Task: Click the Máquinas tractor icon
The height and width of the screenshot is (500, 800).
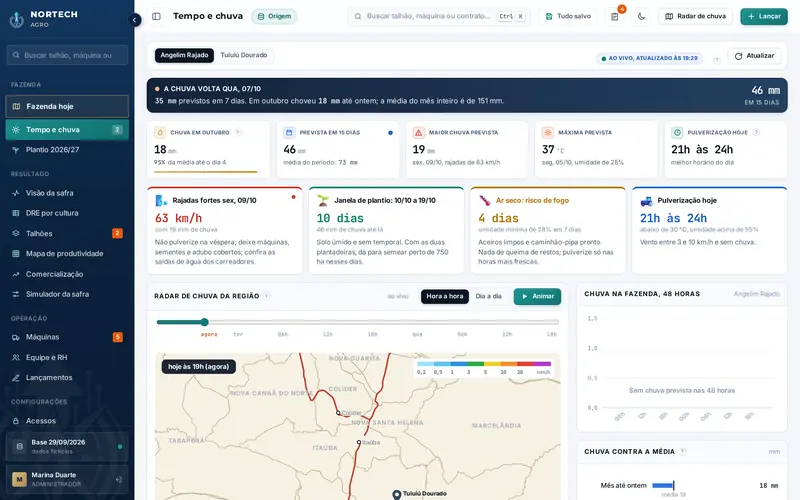Action: (x=16, y=337)
